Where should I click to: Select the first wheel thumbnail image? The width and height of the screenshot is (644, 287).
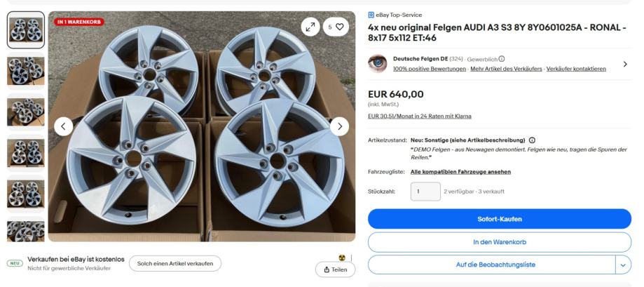tap(25, 29)
